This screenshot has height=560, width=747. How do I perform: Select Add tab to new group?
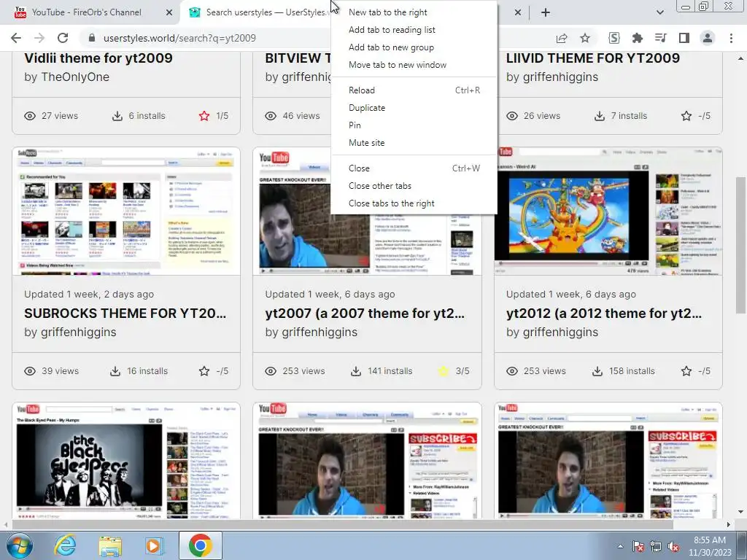click(391, 47)
